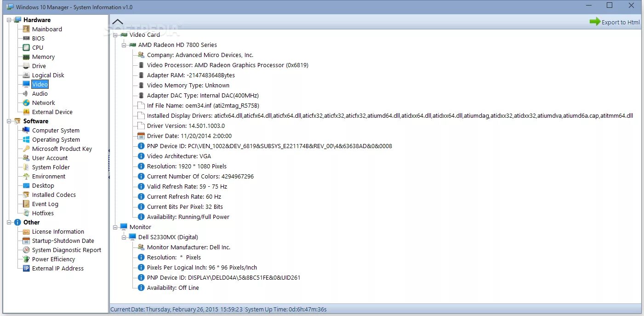Select the Video item in sidebar

pos(40,84)
